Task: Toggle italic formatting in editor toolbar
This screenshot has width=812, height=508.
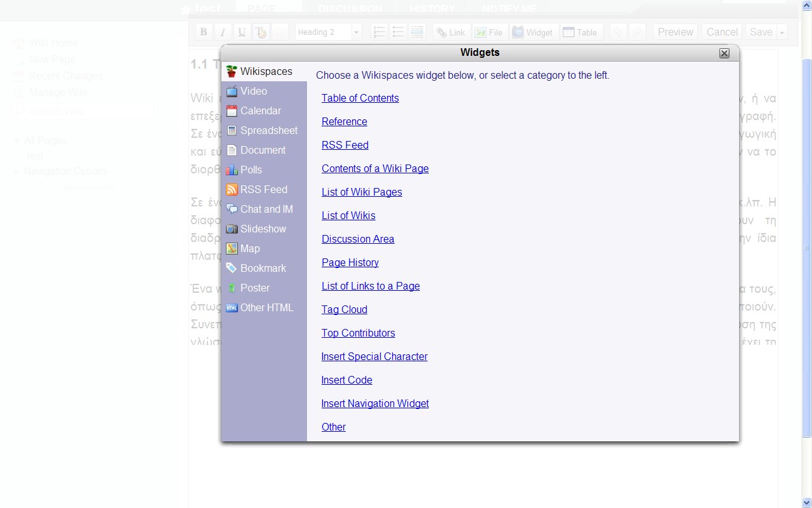Action: click(223, 32)
